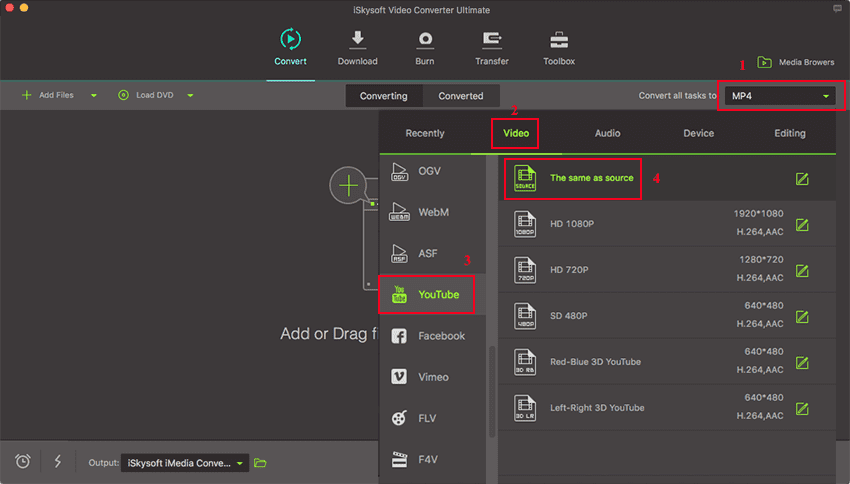Select the Facebook format category
850x484 pixels.
pos(431,336)
